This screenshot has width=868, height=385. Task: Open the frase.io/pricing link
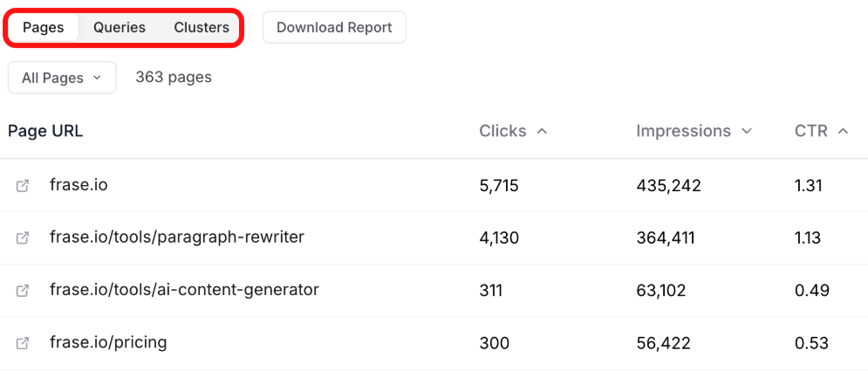coord(108,342)
